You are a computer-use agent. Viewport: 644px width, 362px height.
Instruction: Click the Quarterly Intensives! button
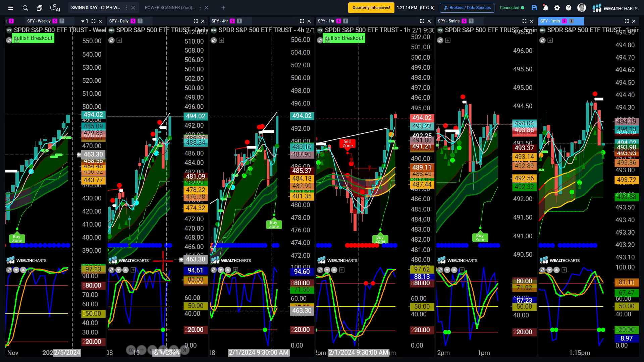click(x=371, y=8)
